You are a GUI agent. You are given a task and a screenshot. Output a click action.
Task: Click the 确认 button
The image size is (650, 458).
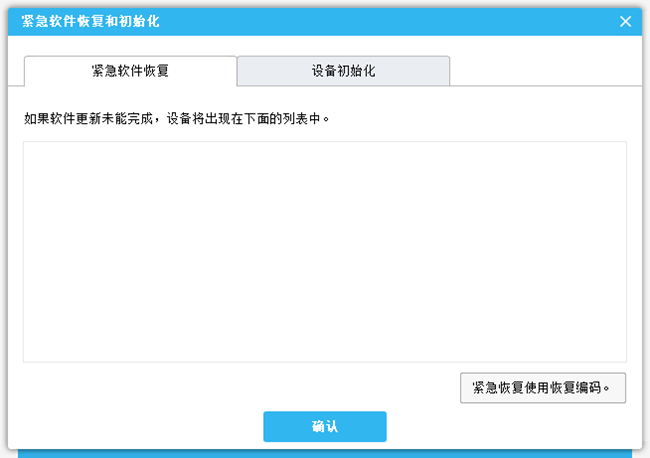click(x=324, y=426)
